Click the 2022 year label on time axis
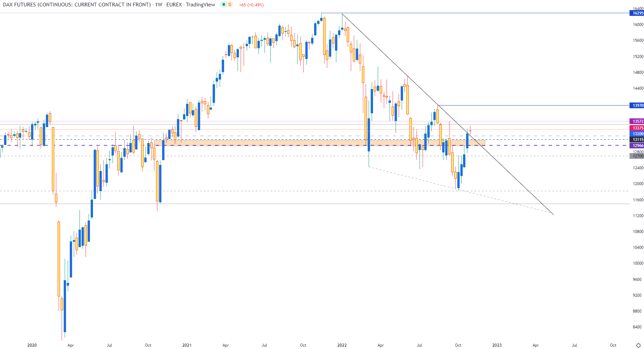Viewport: 644px width, 349px height. pos(342,345)
